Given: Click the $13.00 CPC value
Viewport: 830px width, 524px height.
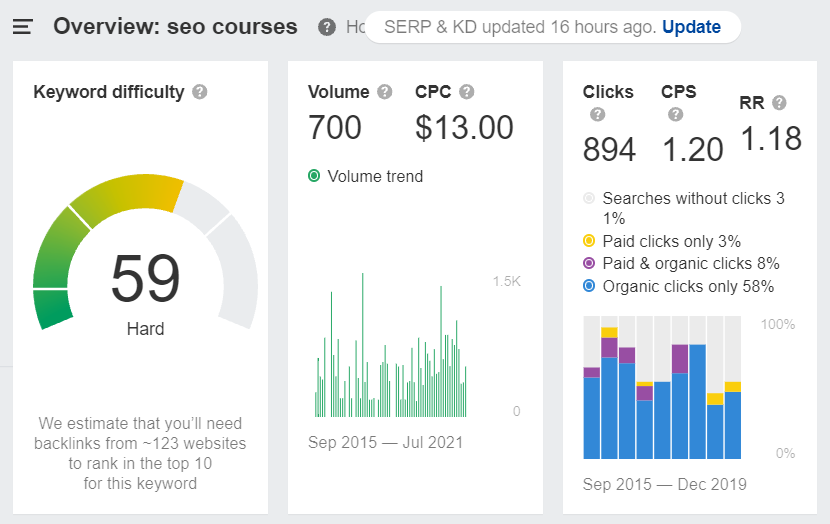Looking at the screenshot, I should click(464, 128).
